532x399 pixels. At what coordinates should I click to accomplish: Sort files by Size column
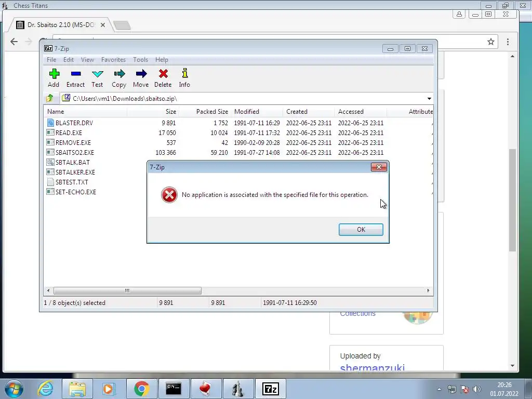[153, 112]
